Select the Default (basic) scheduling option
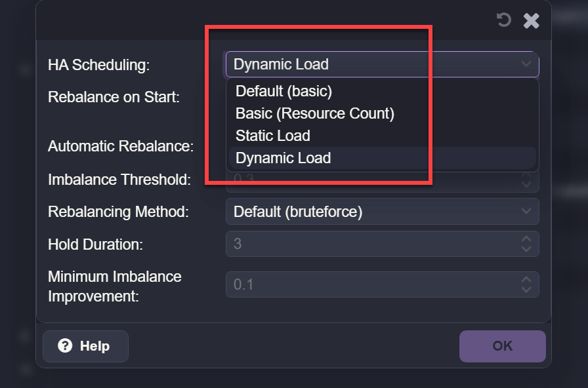588x388 pixels. (284, 91)
